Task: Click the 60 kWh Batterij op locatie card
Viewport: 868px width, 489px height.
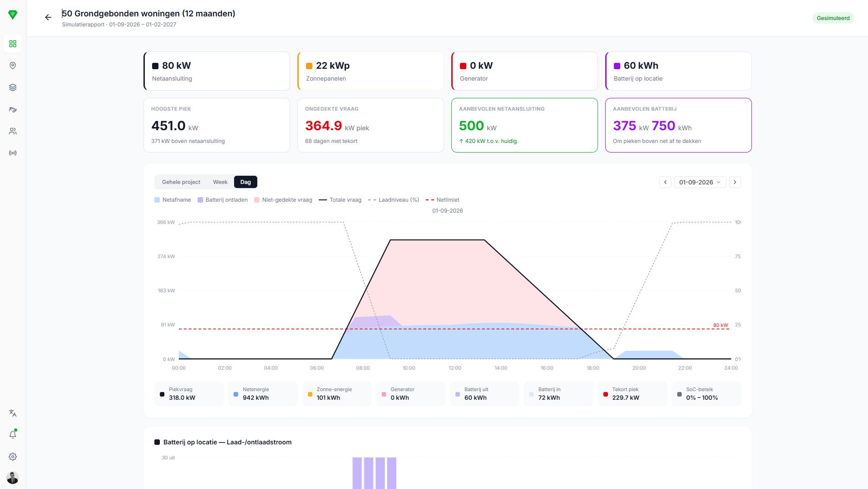Action: pyautogui.click(x=678, y=71)
